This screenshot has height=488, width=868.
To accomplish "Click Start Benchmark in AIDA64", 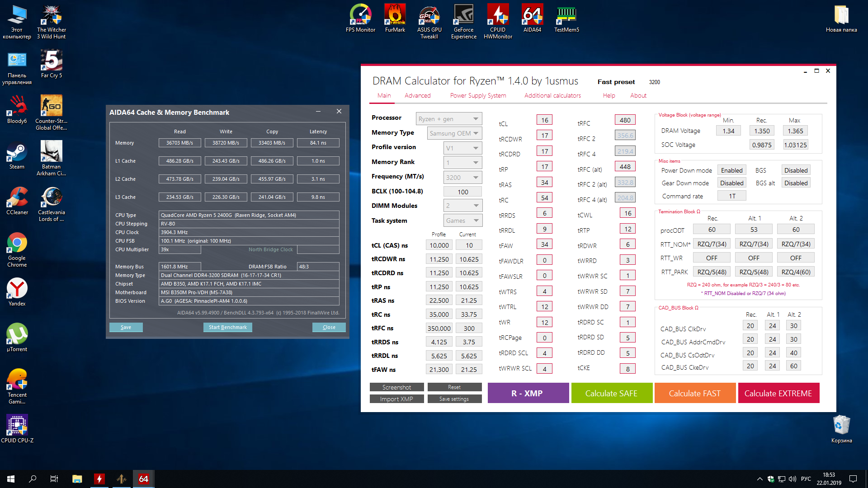I will [x=227, y=327].
